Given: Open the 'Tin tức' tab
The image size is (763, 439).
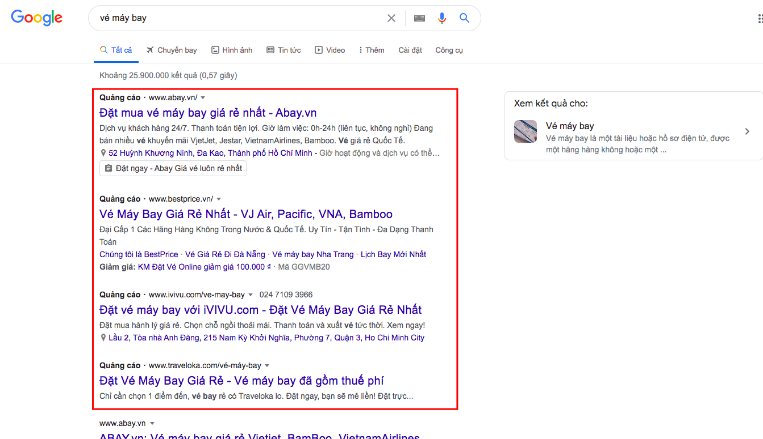Looking at the screenshot, I should 284,50.
